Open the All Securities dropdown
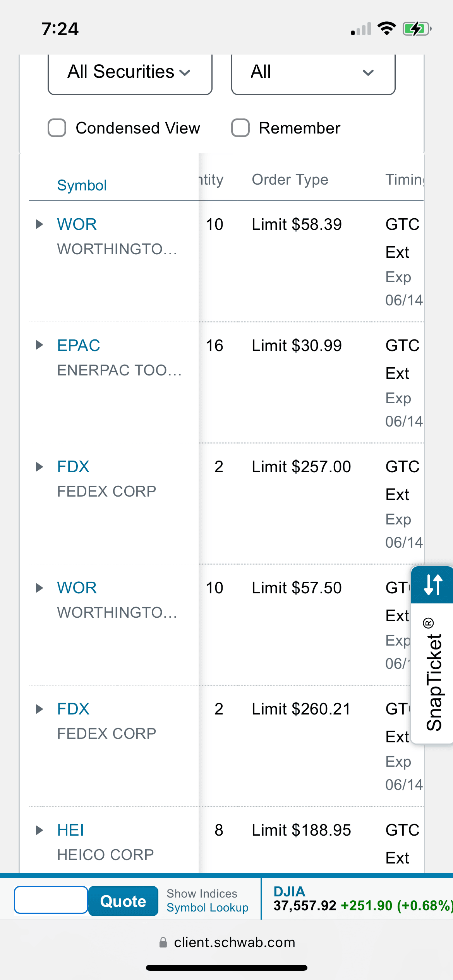Viewport: 453px width, 980px height. [x=130, y=72]
